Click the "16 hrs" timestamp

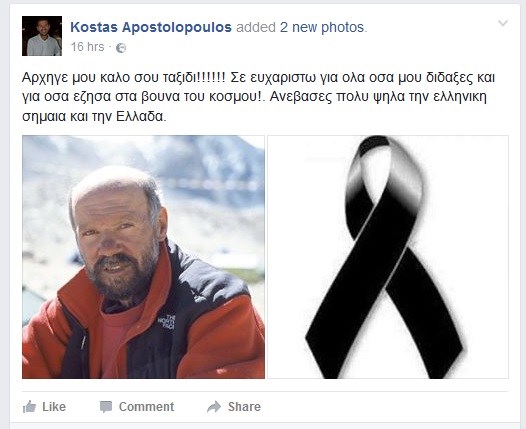coord(88,47)
